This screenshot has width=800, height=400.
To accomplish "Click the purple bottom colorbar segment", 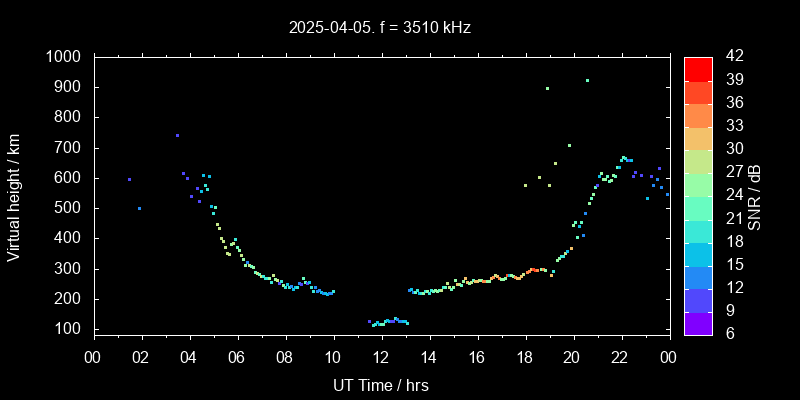I will point(698,322).
